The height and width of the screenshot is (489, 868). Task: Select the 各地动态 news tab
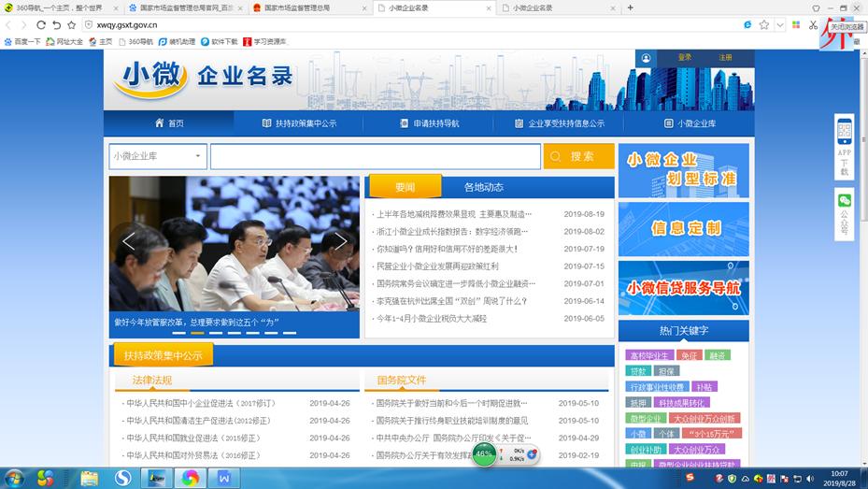(484, 187)
